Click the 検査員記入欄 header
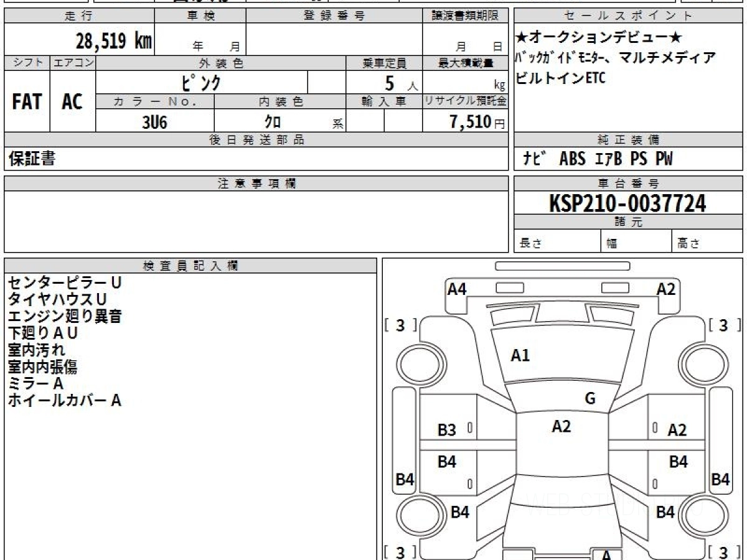 pyautogui.click(x=190, y=266)
